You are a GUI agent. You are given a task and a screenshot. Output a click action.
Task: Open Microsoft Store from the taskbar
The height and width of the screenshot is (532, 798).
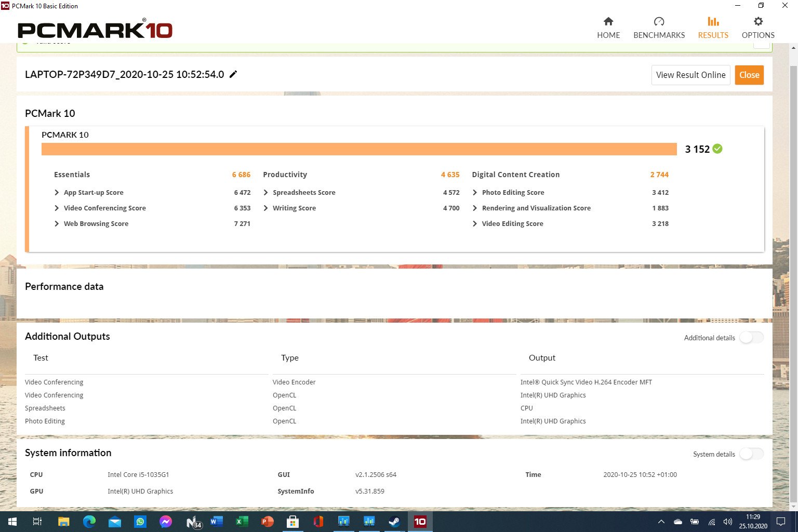click(293, 522)
